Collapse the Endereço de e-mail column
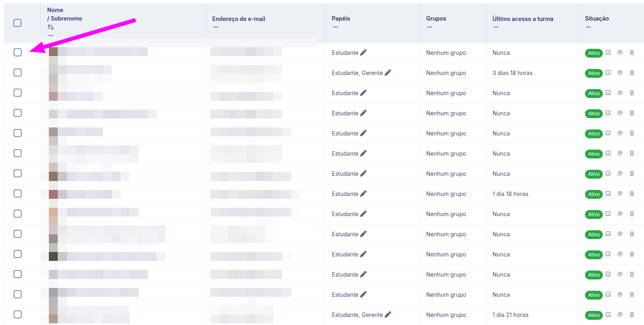The image size is (644, 325). tap(216, 27)
